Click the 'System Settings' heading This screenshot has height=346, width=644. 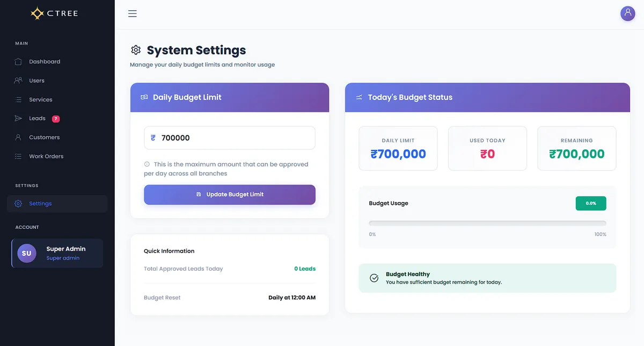pyautogui.click(x=196, y=50)
